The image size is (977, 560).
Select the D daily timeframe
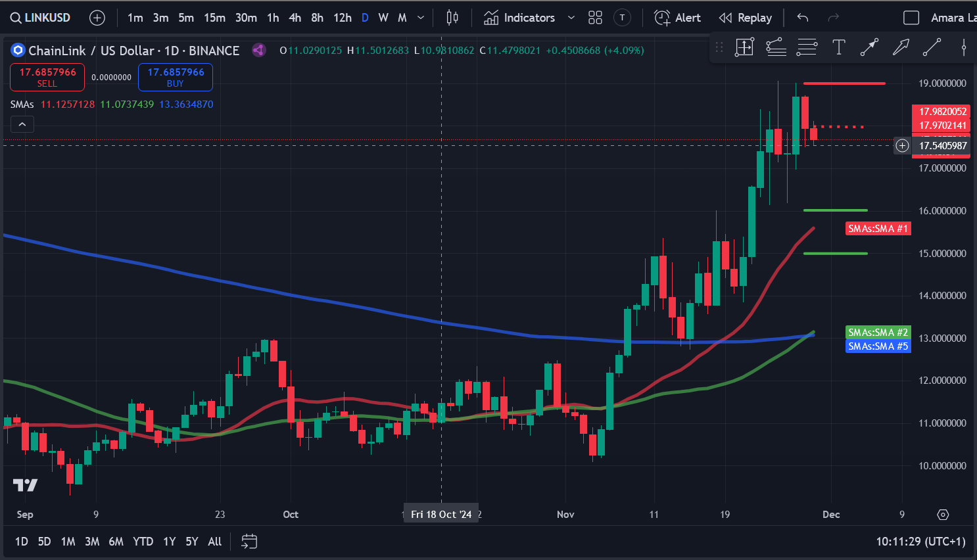(x=365, y=18)
